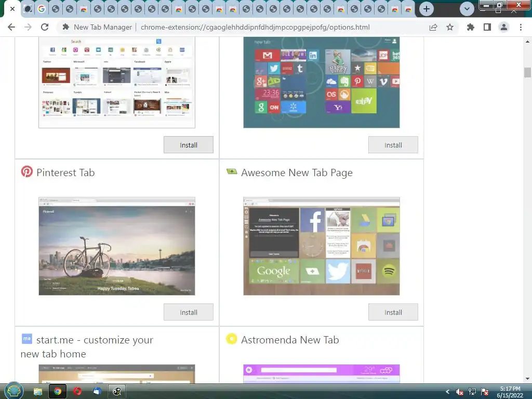Launch Opera from the taskbar
The width and height of the screenshot is (532, 399).
click(78, 392)
